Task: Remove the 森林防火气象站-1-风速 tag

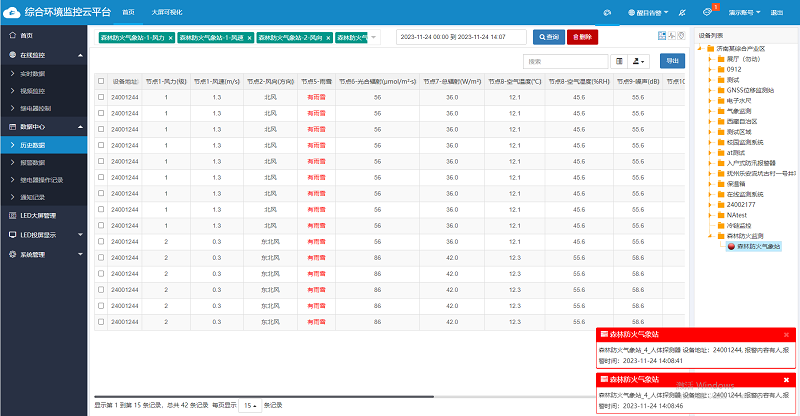Action: coord(249,38)
